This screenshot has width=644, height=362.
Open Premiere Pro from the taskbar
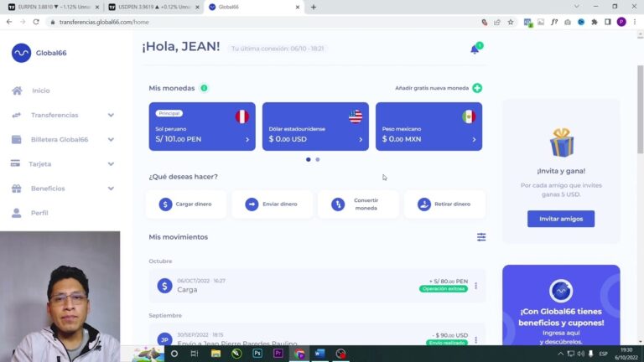point(278,354)
